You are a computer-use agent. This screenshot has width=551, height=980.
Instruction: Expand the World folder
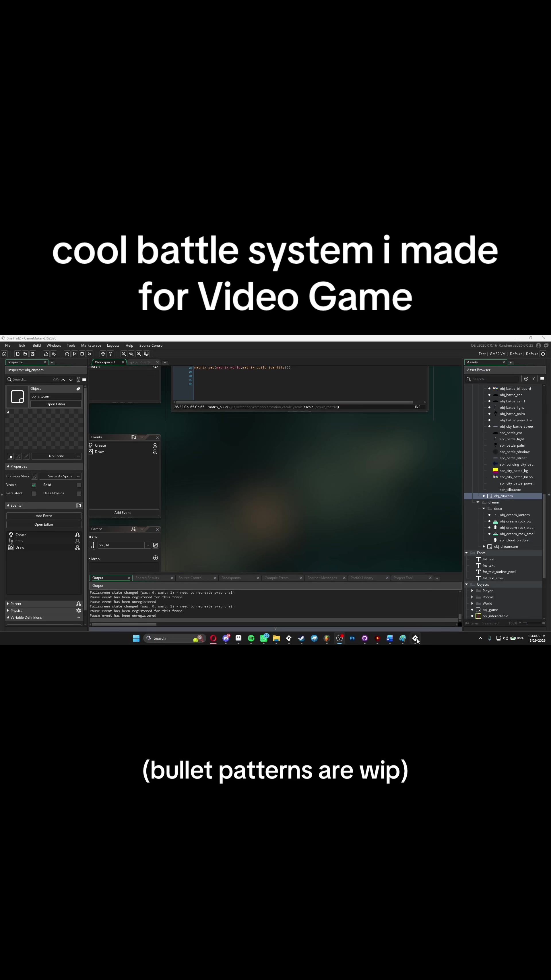(x=472, y=603)
